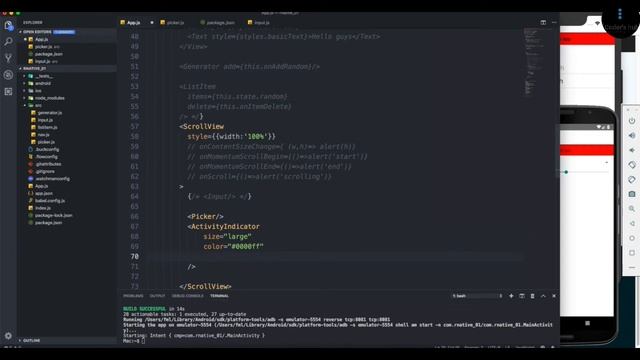Expand the ios folder
Viewport: 640px width, 360px height.
tap(37, 91)
